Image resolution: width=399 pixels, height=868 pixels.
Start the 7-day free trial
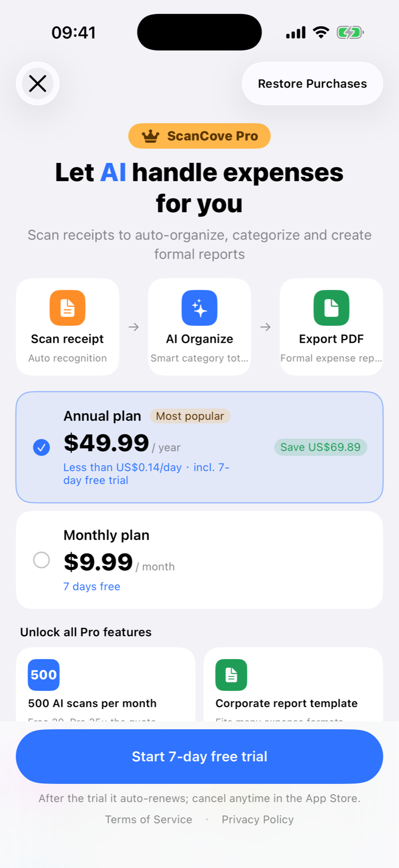tap(199, 757)
